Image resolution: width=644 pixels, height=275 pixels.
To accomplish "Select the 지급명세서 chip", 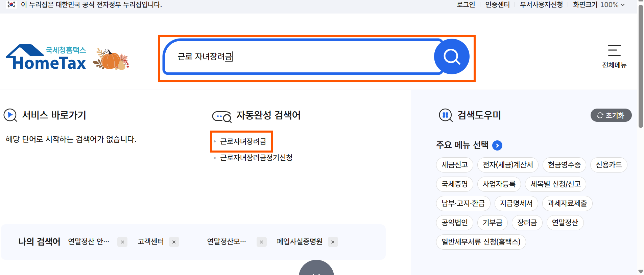I will click(516, 204).
